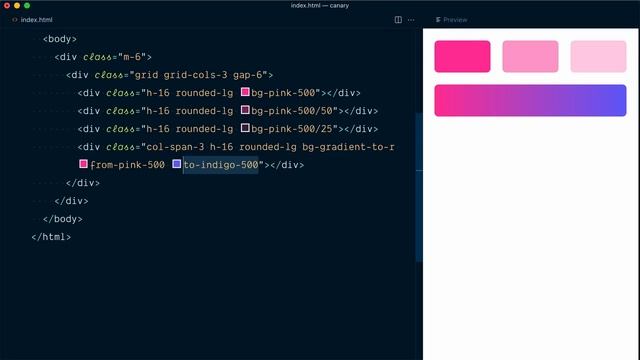
Task: Open color swatch before bg-pink-500/25 class
Action: 245,128
